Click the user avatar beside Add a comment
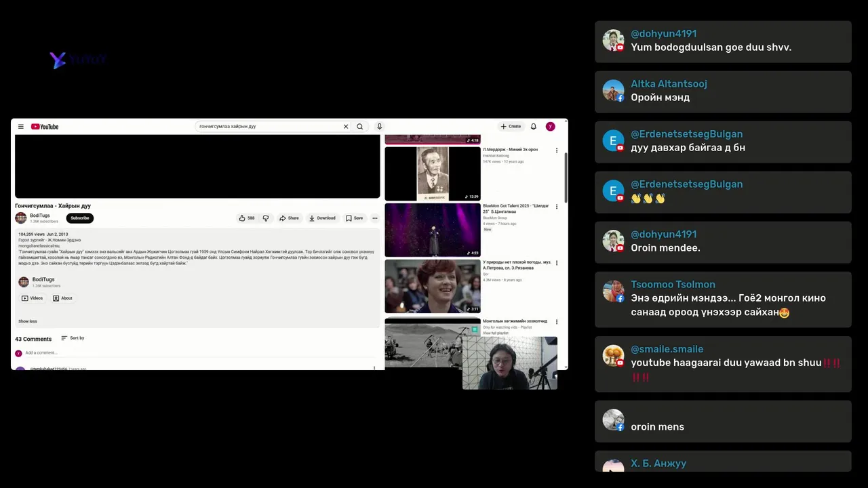 click(x=18, y=353)
